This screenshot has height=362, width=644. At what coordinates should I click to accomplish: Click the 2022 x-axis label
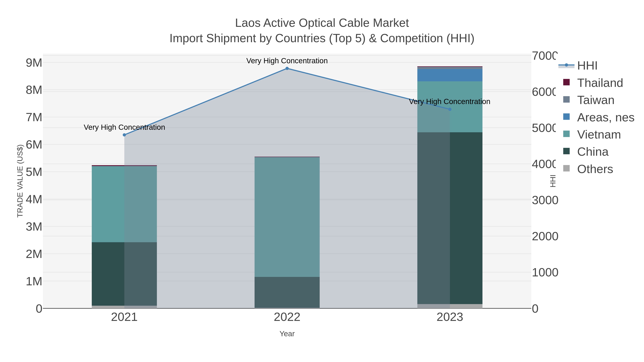(x=287, y=317)
